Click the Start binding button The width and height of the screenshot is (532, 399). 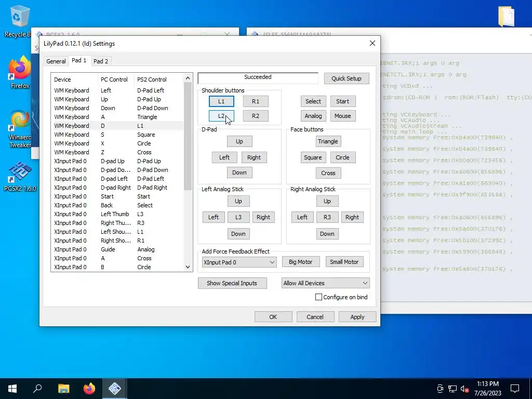click(343, 101)
